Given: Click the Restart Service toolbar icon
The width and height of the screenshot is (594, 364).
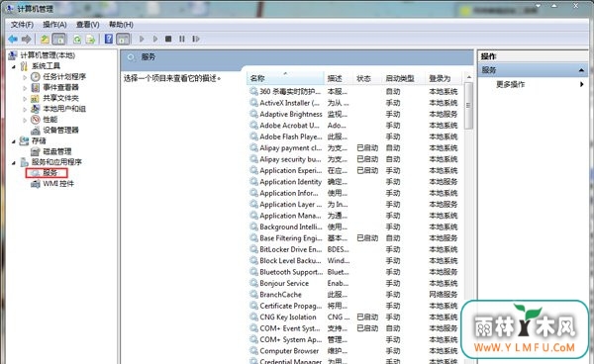Looking at the screenshot, I should (x=196, y=39).
